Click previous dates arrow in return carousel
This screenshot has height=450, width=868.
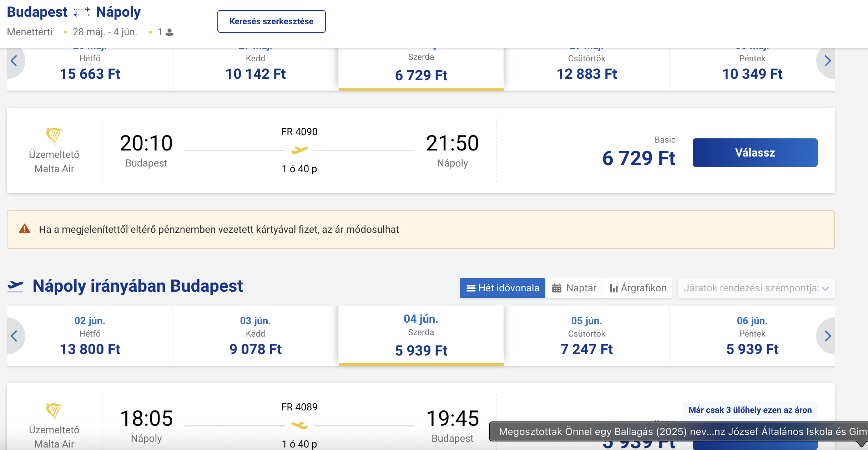14,336
